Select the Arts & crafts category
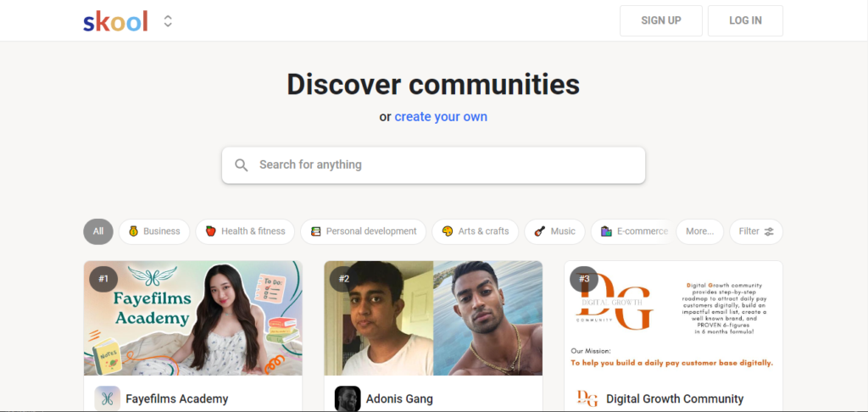868x412 pixels. (476, 231)
